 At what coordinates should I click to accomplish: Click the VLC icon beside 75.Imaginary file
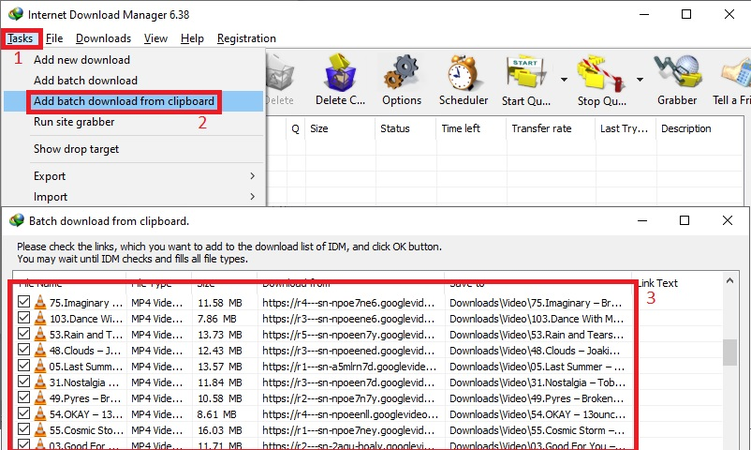(40, 301)
